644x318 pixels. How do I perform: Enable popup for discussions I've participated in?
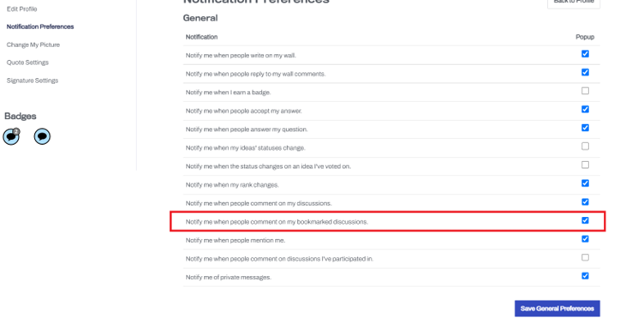coord(585,257)
